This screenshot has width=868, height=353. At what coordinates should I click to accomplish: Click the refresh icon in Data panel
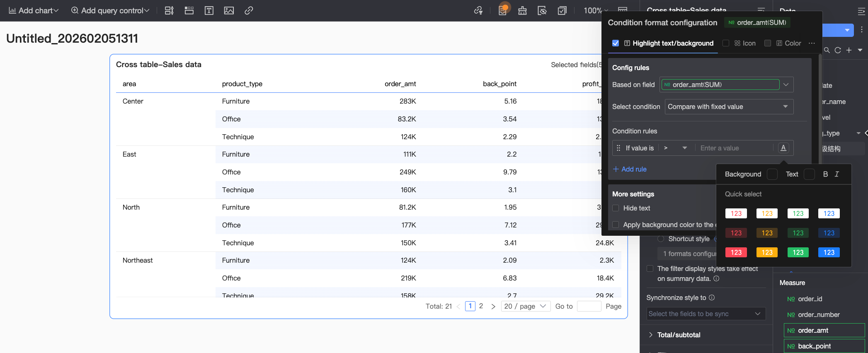click(838, 50)
